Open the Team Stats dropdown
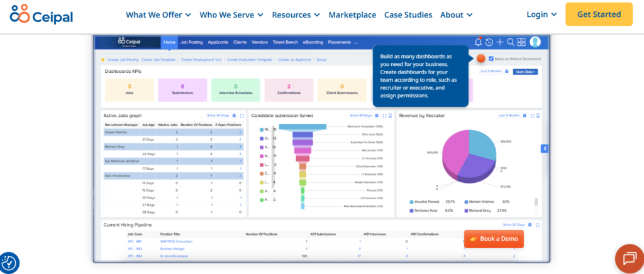Screen dimensions: 644x274 click(x=525, y=72)
